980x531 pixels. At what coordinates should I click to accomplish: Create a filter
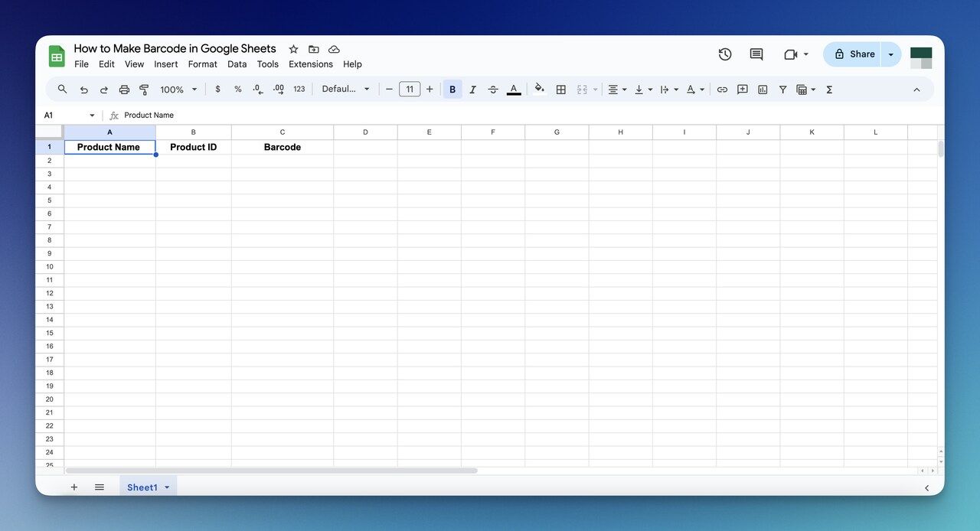[782, 90]
